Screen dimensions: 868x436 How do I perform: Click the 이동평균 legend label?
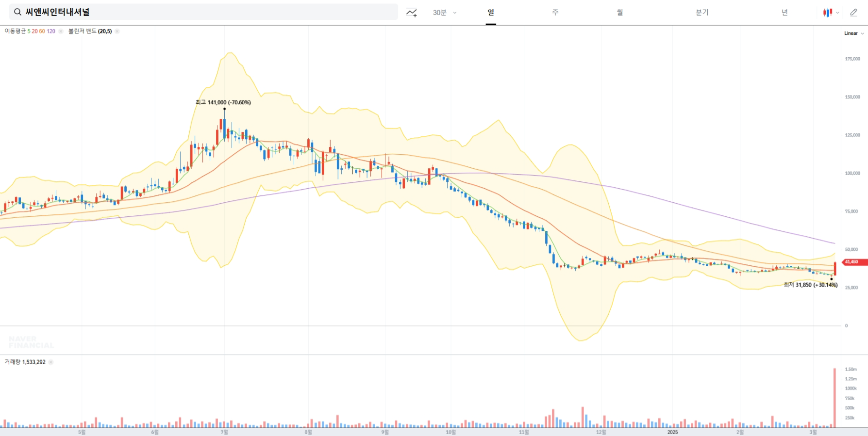(15, 31)
